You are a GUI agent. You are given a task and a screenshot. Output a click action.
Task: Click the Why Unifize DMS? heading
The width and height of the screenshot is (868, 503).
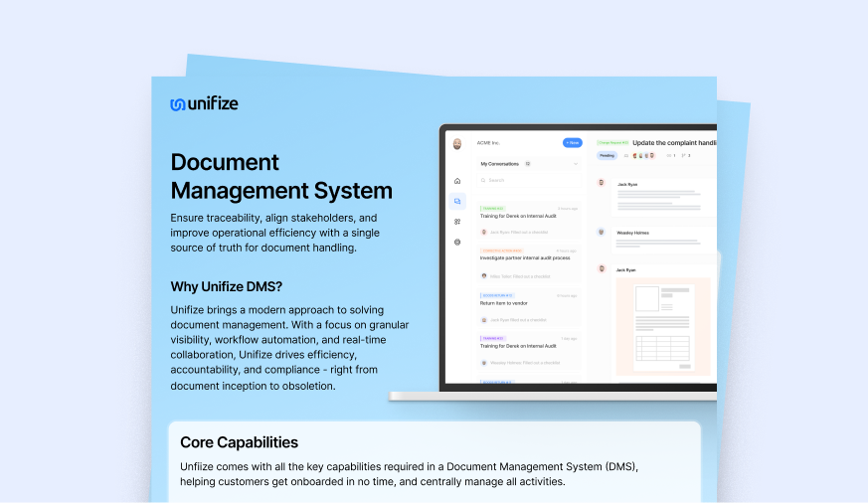click(x=227, y=286)
